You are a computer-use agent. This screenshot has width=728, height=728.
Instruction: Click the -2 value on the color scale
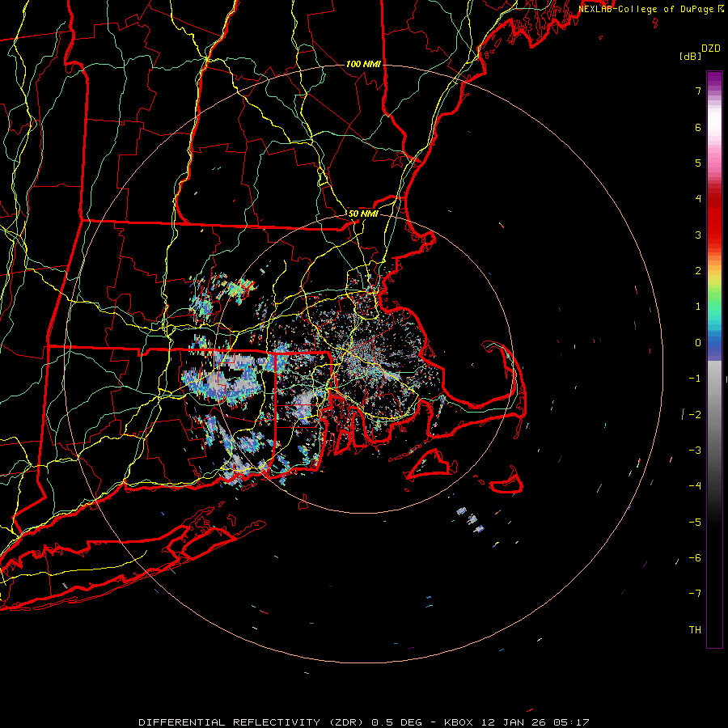click(695, 414)
